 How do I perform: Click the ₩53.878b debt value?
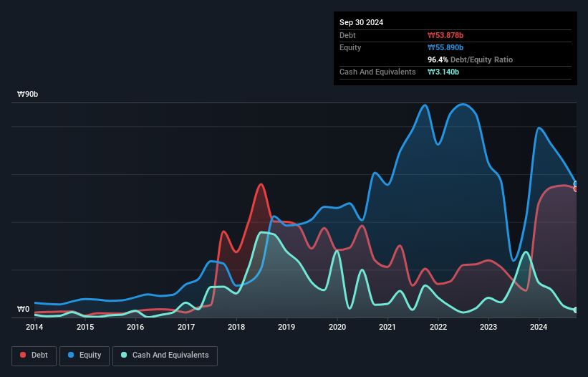(x=445, y=35)
